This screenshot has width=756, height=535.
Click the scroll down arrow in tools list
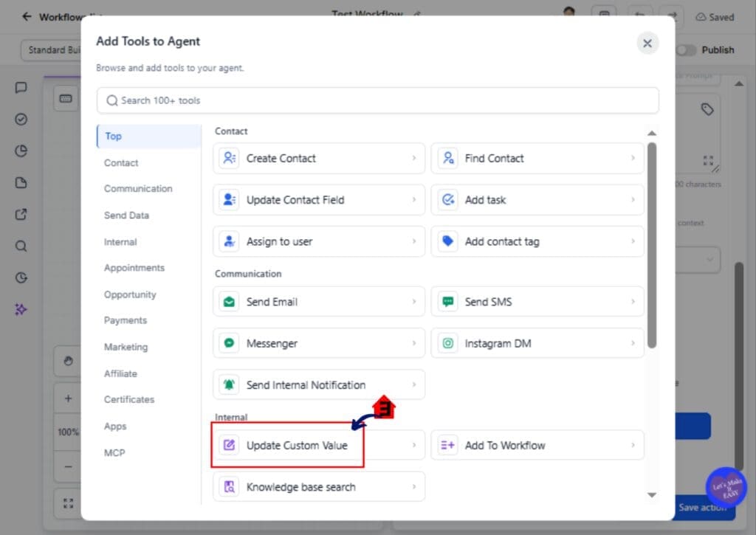pyautogui.click(x=652, y=495)
